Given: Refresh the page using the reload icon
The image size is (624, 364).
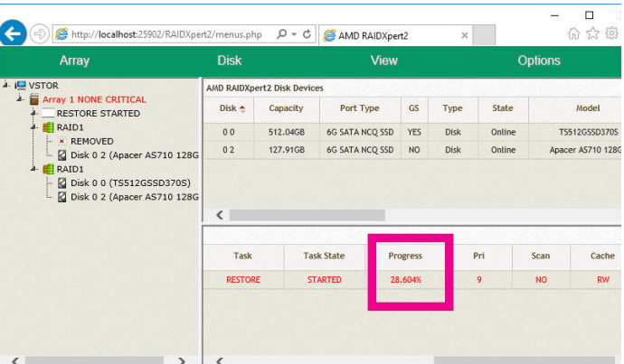Looking at the screenshot, I should [307, 34].
